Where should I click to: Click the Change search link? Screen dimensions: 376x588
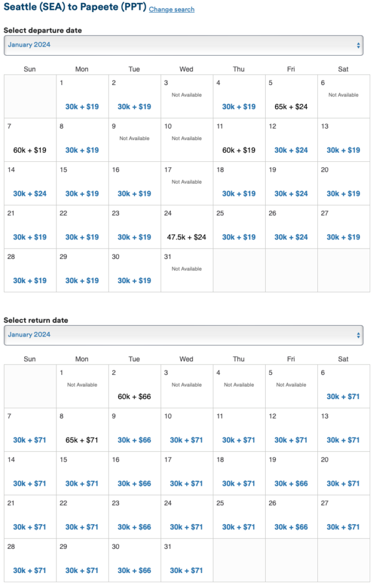(171, 10)
